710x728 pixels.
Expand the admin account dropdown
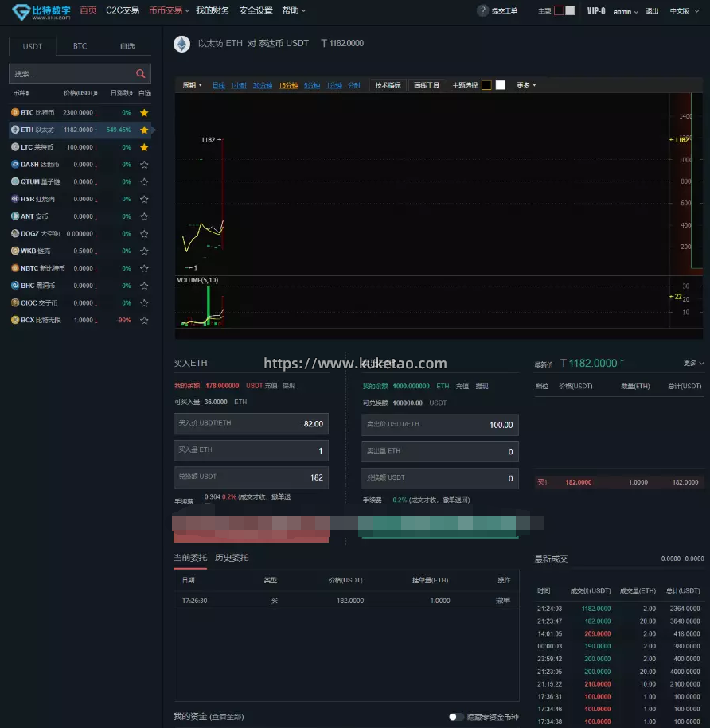[x=625, y=12]
